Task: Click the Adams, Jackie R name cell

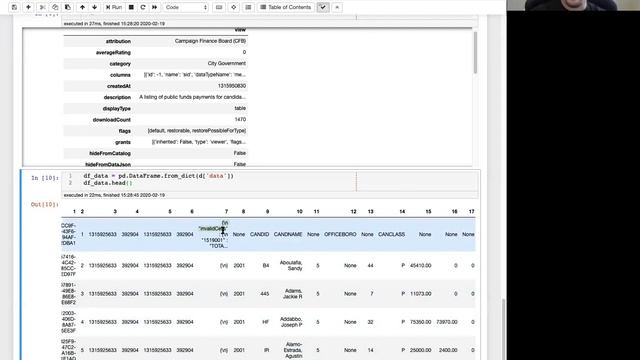Action: (292, 293)
